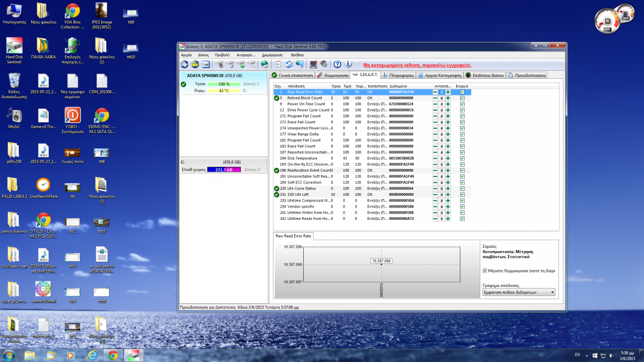644x362 pixels.
Task: Increase offset plus for Disk Temperature row
Action: point(448,158)
